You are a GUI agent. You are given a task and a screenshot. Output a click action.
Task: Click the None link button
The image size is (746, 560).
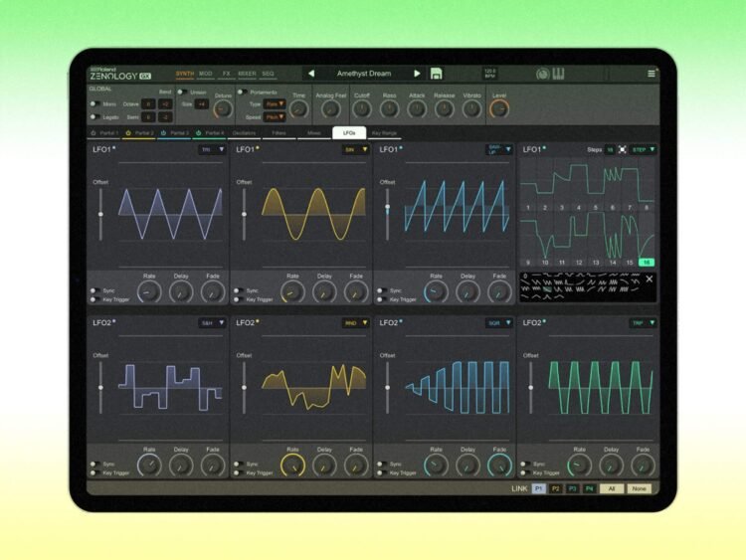(639, 488)
